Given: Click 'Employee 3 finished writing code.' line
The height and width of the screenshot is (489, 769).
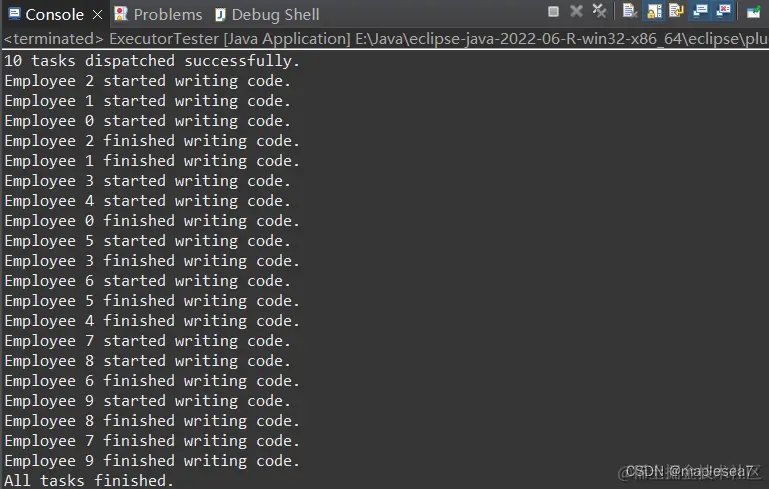Looking at the screenshot, I should click(x=152, y=261).
